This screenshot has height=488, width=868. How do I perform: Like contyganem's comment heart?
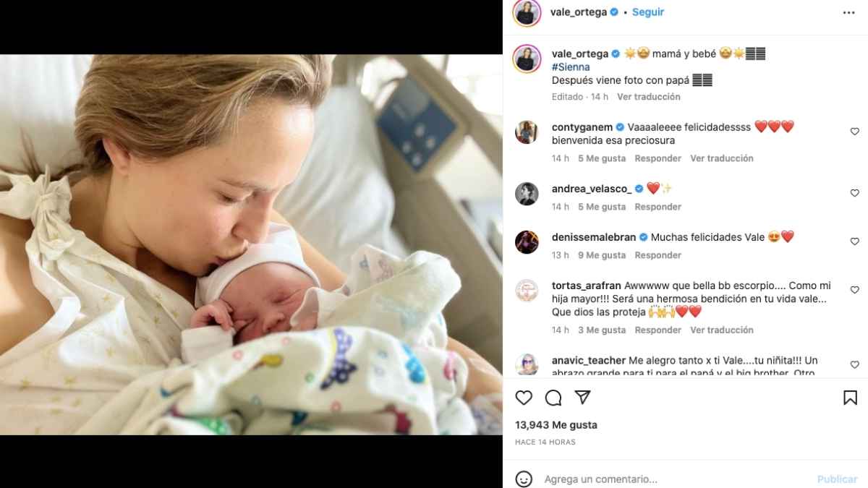tap(854, 132)
